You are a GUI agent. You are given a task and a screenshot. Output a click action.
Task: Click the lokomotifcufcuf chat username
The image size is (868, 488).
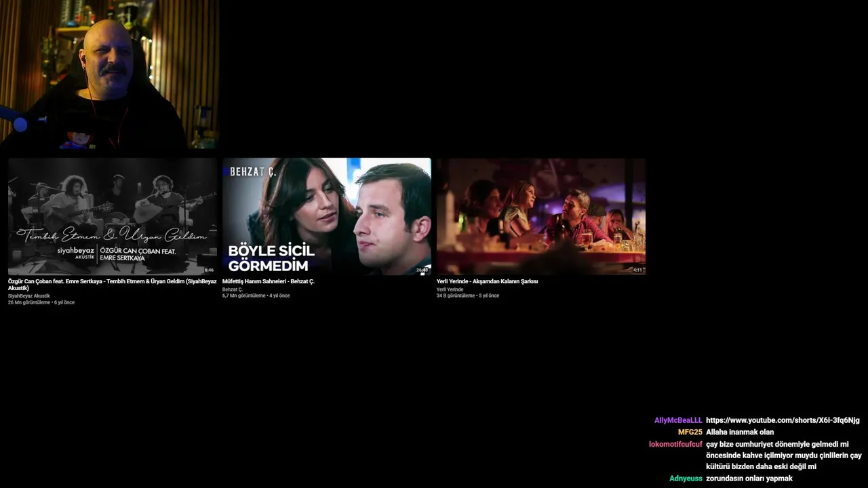pyautogui.click(x=675, y=444)
